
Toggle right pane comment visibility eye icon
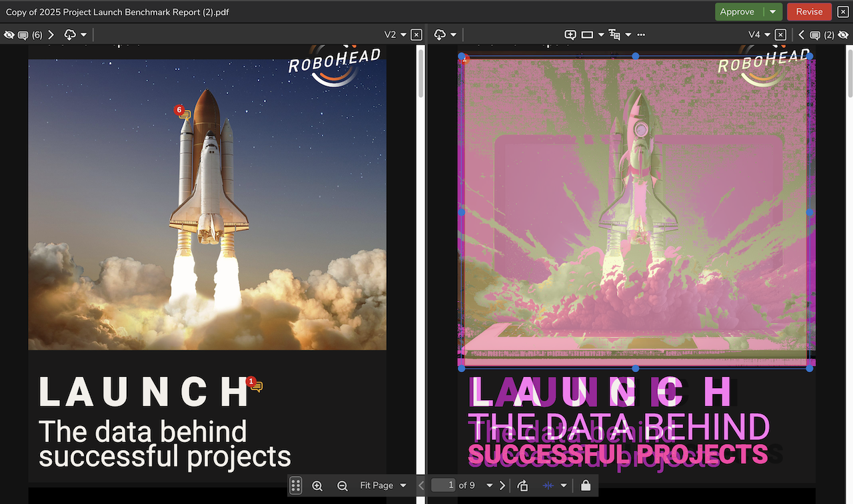point(843,35)
